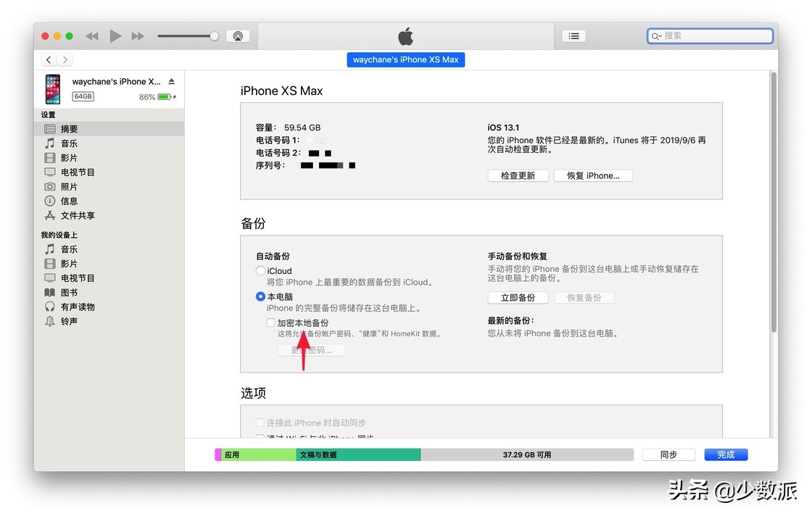This screenshot has width=812, height=516.
Task: Open 电视节目 under 设置
Action: [76, 172]
